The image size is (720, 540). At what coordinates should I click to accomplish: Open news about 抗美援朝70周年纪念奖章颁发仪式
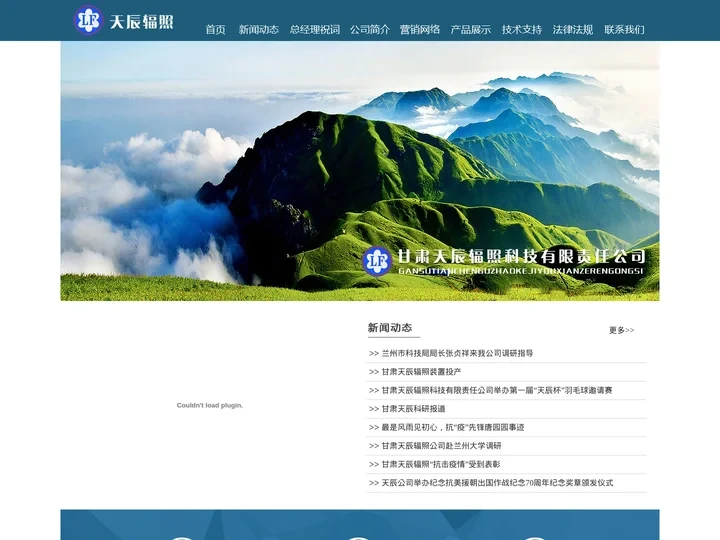coord(497,483)
